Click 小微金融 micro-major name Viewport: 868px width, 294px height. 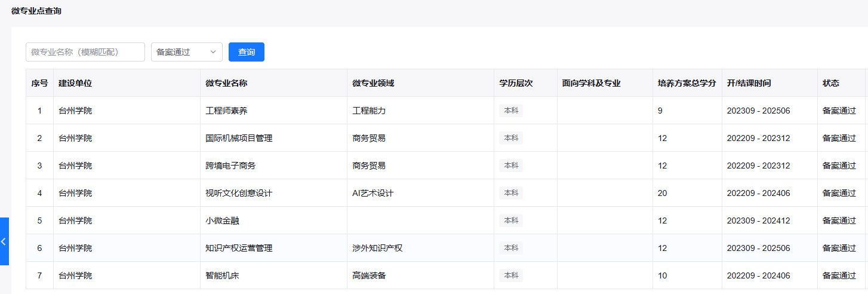point(222,220)
